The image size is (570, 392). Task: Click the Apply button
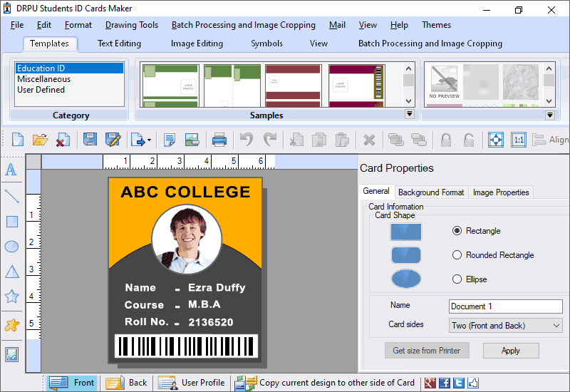tap(511, 351)
